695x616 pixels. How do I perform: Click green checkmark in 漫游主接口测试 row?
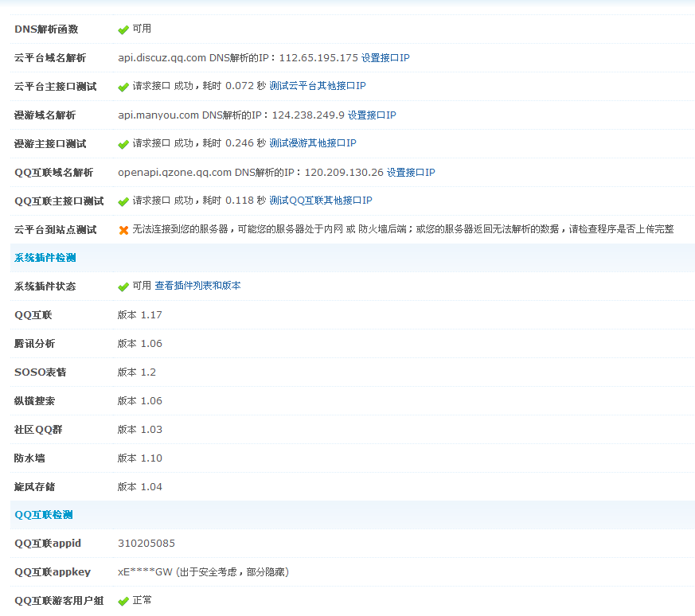pyautogui.click(x=123, y=144)
